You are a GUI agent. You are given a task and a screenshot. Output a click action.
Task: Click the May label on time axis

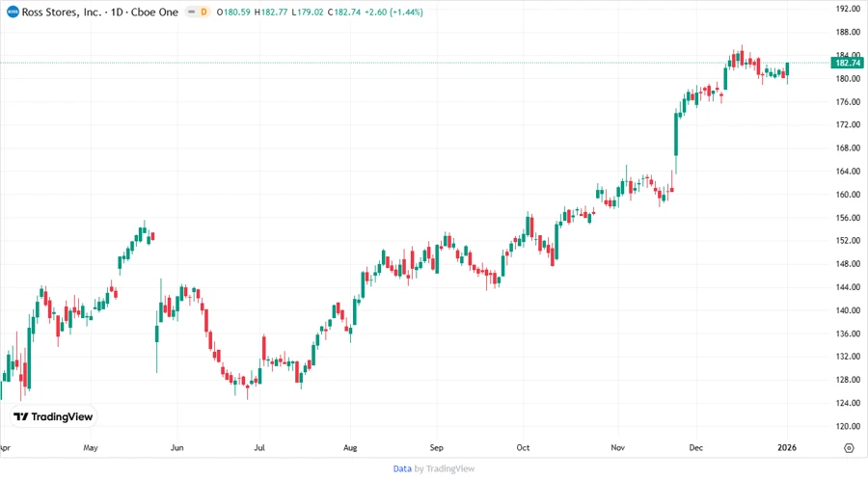click(x=91, y=447)
